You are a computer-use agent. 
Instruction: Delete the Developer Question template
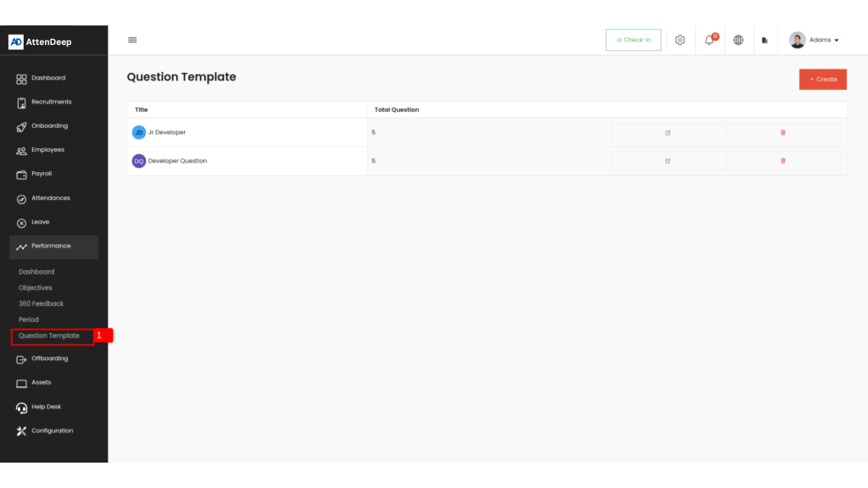782,161
